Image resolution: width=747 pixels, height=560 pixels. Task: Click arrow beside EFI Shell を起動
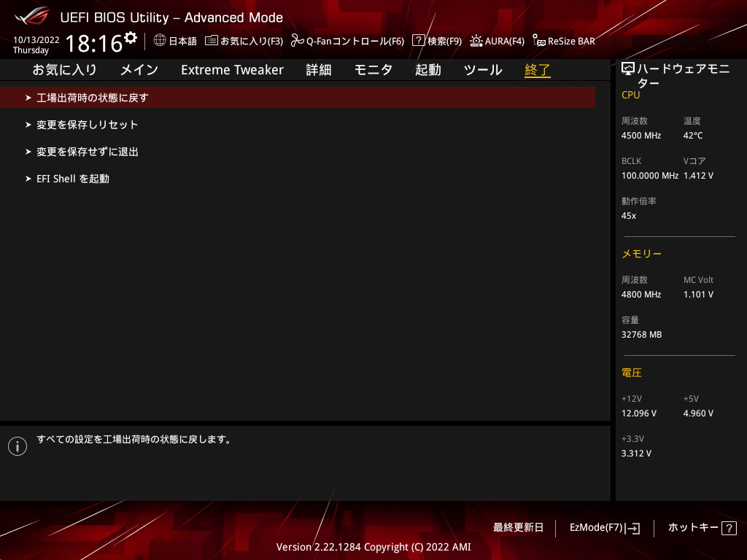[28, 179]
